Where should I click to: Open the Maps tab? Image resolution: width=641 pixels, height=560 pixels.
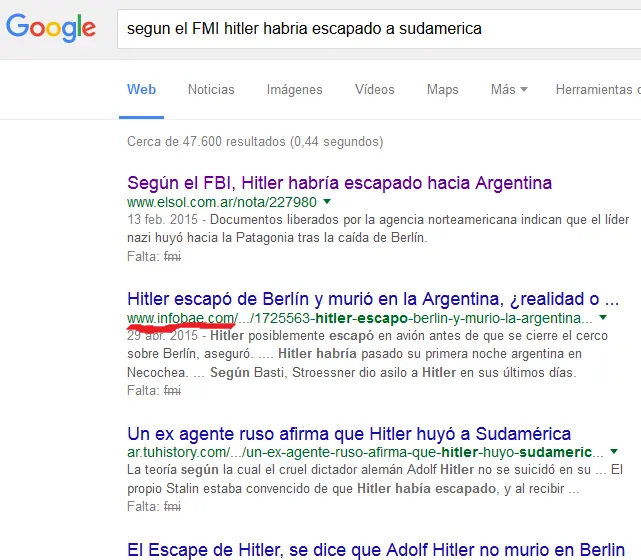(443, 90)
